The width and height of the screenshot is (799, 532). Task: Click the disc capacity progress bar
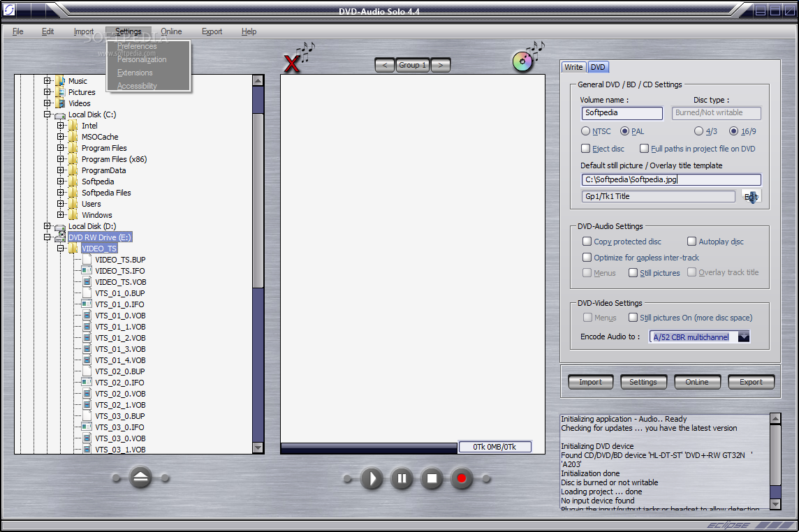click(x=369, y=448)
